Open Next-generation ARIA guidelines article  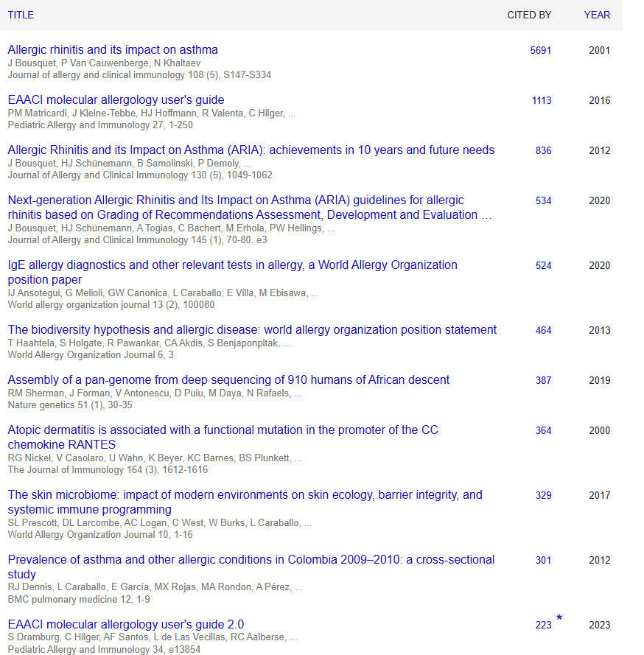(250, 207)
